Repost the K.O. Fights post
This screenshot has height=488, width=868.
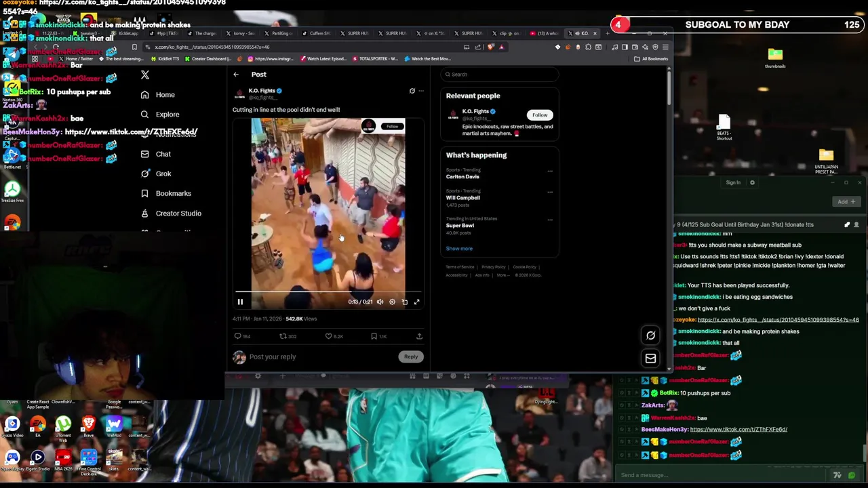[x=283, y=336]
